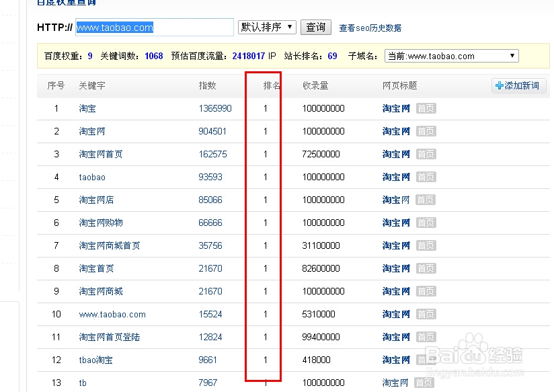Image resolution: width=554 pixels, height=392 pixels.
Task: Click the 百度权重 value 9
Action: [90, 56]
